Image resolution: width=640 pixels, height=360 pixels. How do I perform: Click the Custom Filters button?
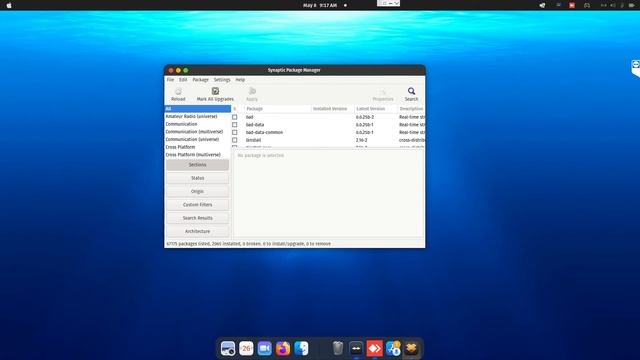[198, 204]
